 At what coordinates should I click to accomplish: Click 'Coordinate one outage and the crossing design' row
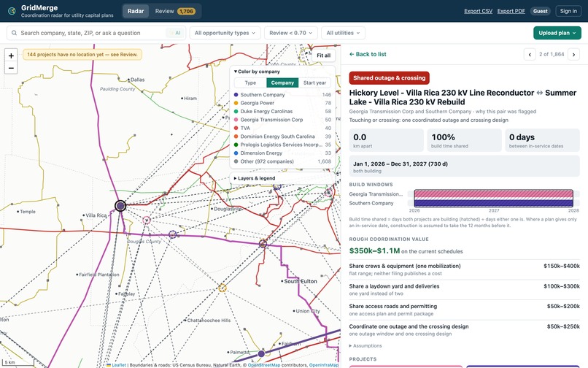(x=464, y=330)
